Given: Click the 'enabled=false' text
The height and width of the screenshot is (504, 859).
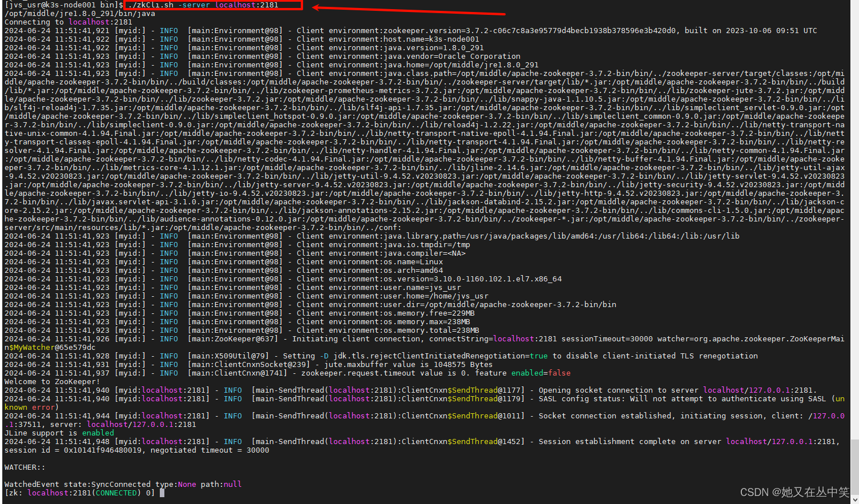Looking at the screenshot, I should tap(541, 373).
